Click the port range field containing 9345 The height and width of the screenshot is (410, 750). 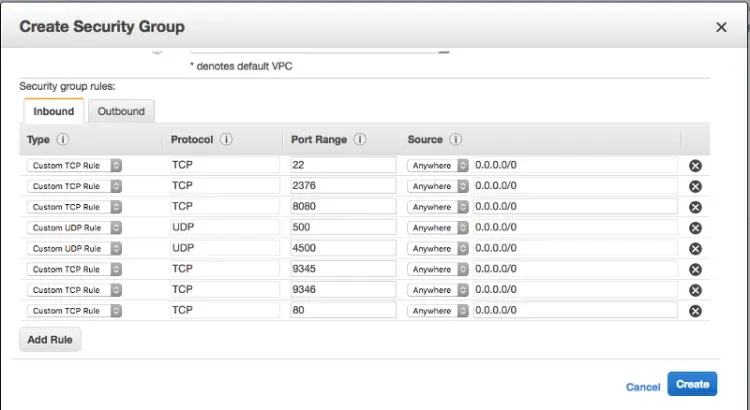[x=343, y=269]
